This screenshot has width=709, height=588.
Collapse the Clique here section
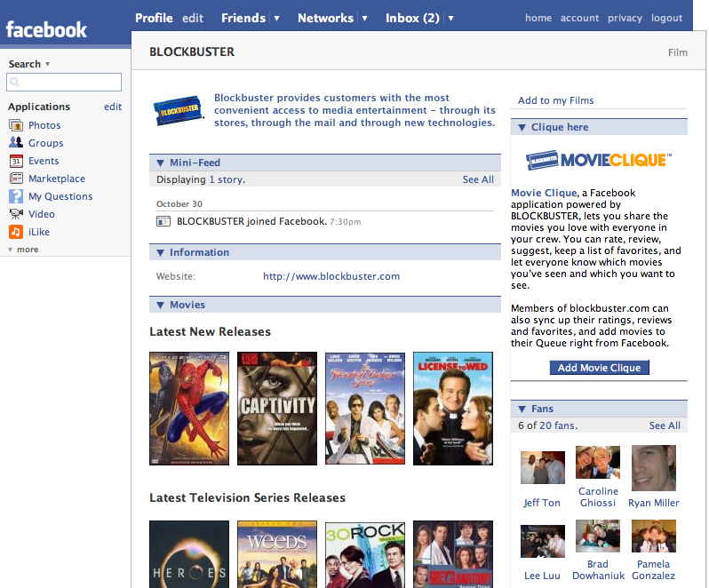(522, 127)
